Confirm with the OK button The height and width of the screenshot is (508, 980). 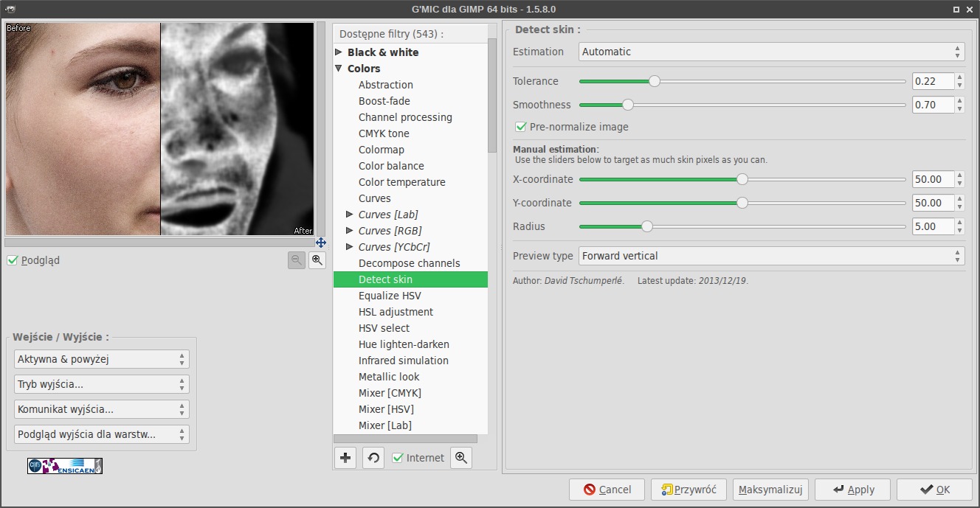935,490
